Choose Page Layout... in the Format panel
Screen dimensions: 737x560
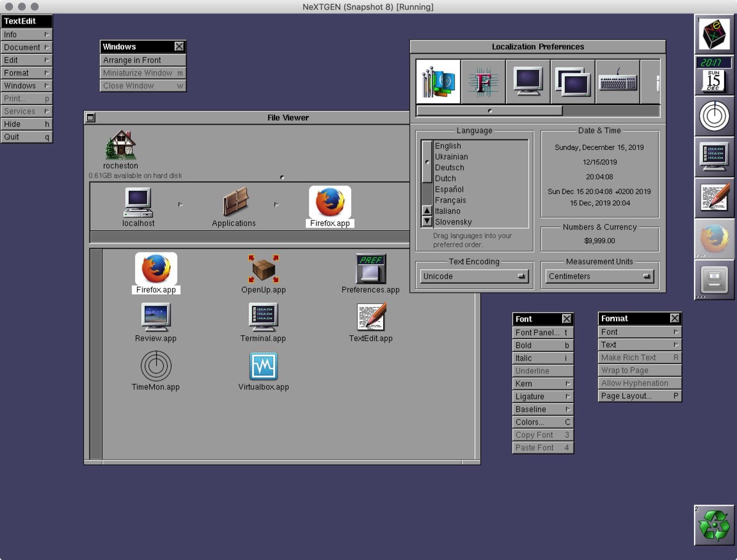click(x=640, y=396)
